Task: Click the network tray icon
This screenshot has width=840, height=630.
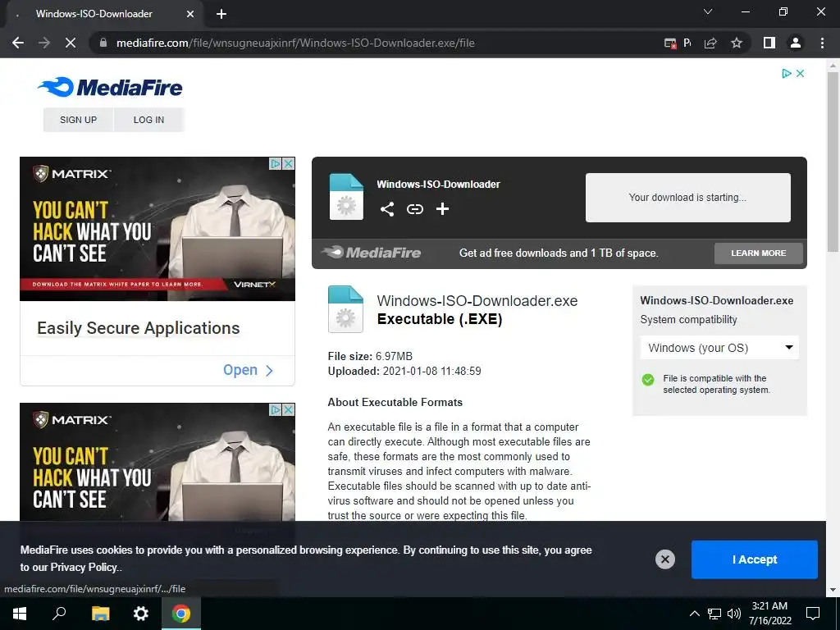Action: point(714,614)
